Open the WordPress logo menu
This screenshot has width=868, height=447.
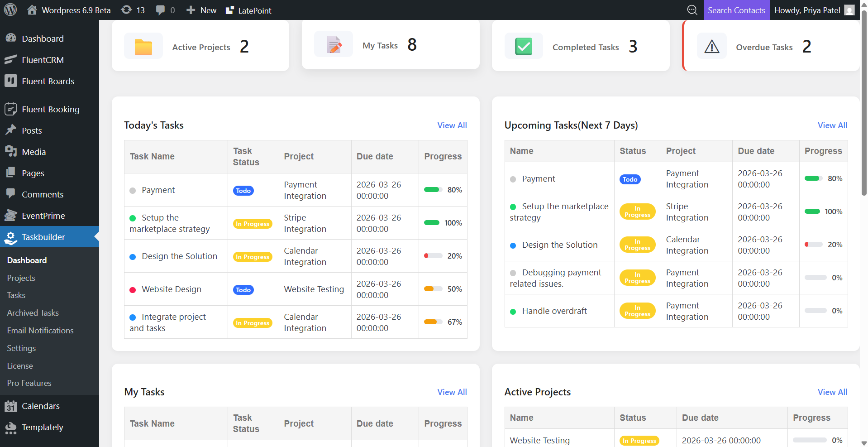click(10, 10)
